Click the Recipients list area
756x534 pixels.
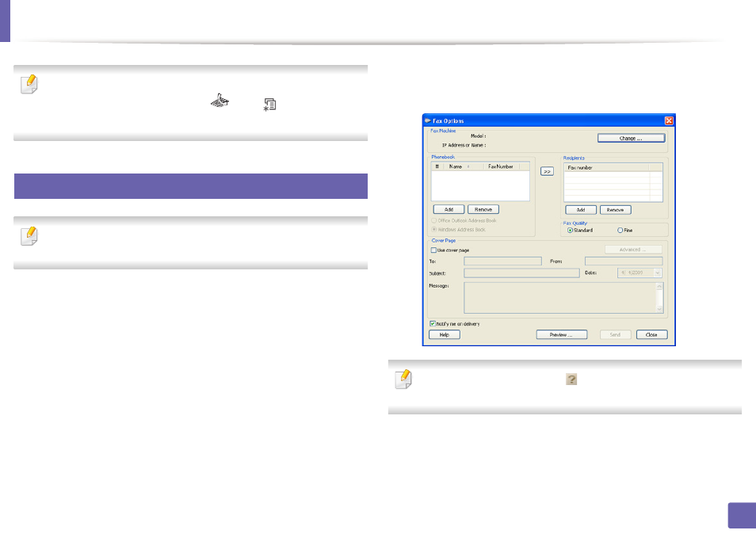pos(613,186)
